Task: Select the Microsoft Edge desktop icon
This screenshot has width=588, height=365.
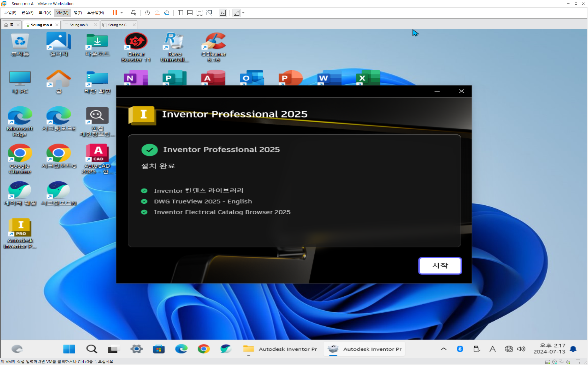Action: (x=20, y=122)
